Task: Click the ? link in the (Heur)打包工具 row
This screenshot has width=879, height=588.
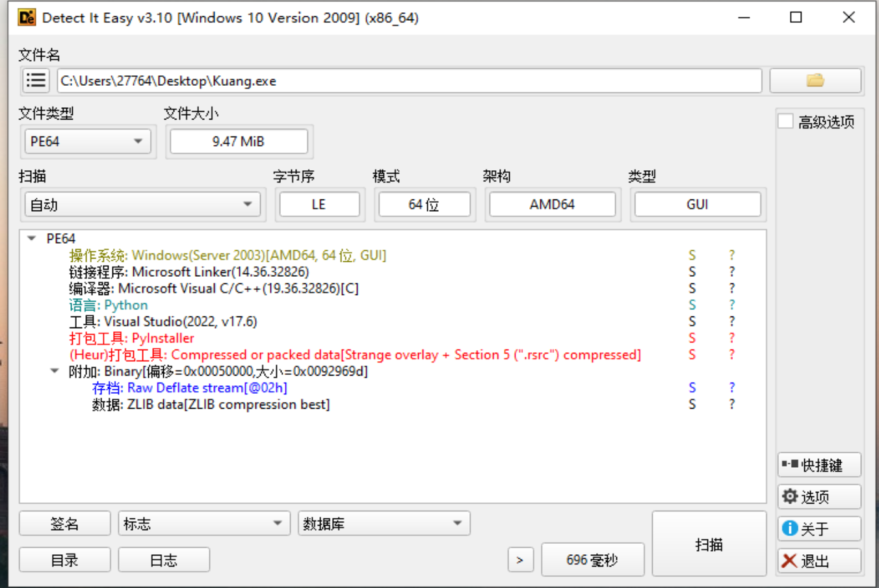Action: 732,355
